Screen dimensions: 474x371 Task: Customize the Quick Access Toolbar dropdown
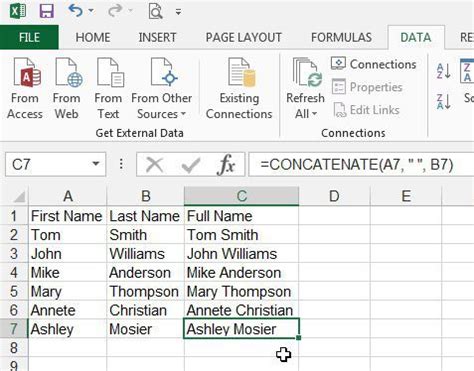point(179,12)
